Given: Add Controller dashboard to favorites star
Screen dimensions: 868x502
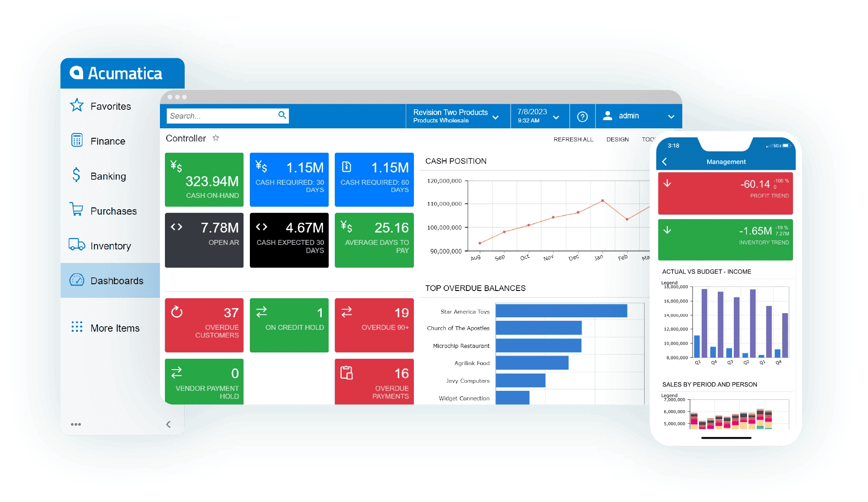Looking at the screenshot, I should point(216,138).
